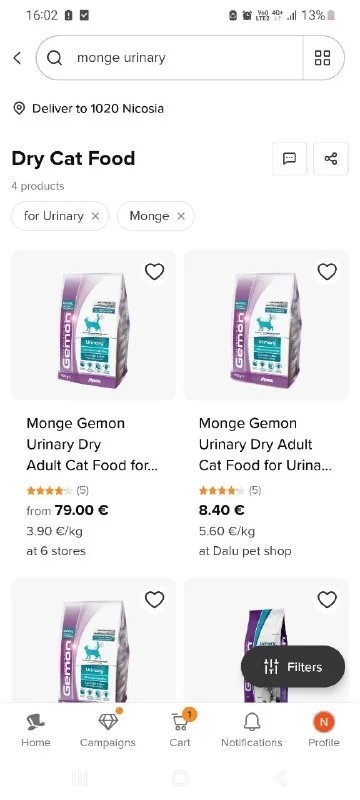Tap the back arrow beside search bar
360x800 pixels.
point(17,58)
